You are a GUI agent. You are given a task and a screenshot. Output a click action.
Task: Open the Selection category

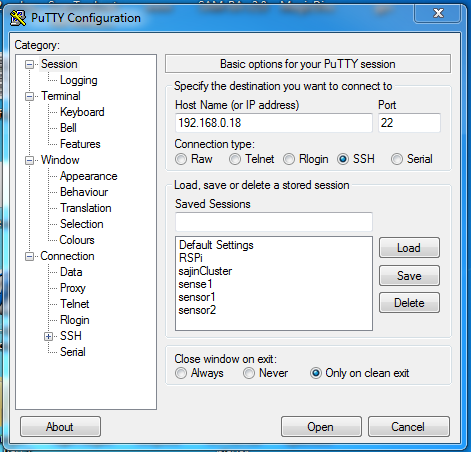(x=82, y=224)
